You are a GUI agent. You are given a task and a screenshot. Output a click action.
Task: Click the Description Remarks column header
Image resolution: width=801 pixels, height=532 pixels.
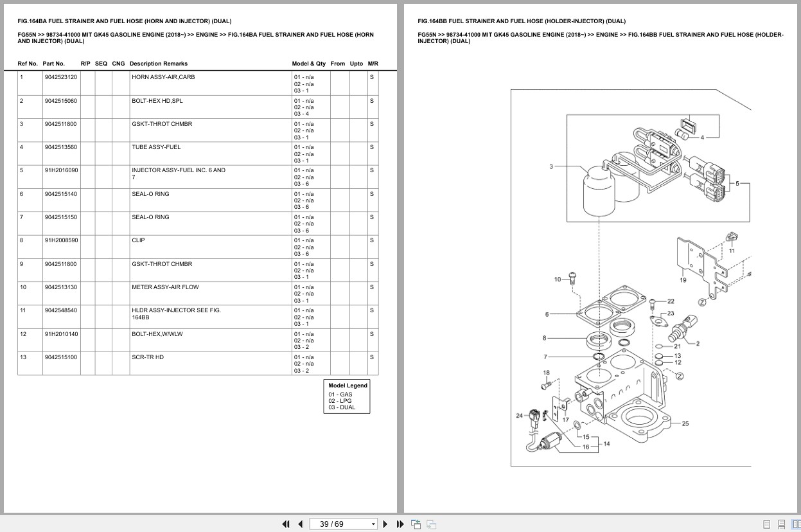(x=159, y=64)
